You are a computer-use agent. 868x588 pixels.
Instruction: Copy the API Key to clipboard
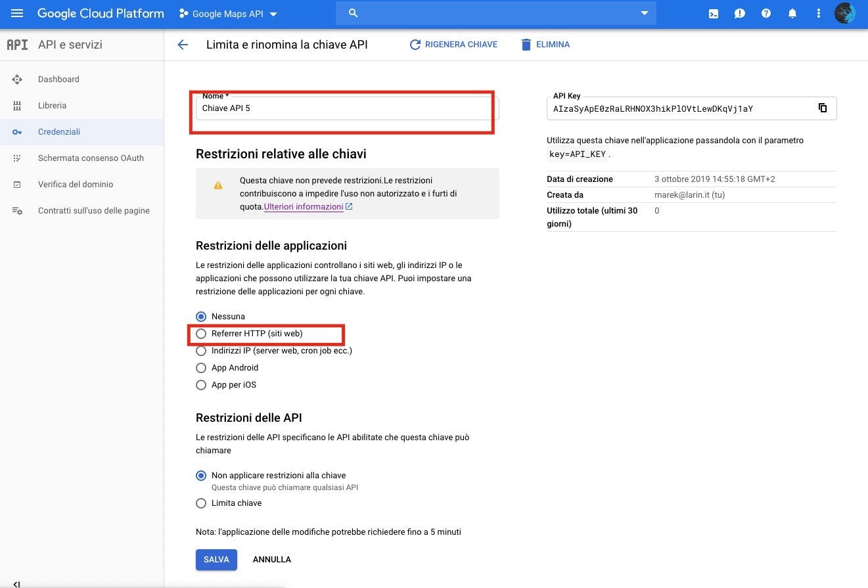[823, 108]
